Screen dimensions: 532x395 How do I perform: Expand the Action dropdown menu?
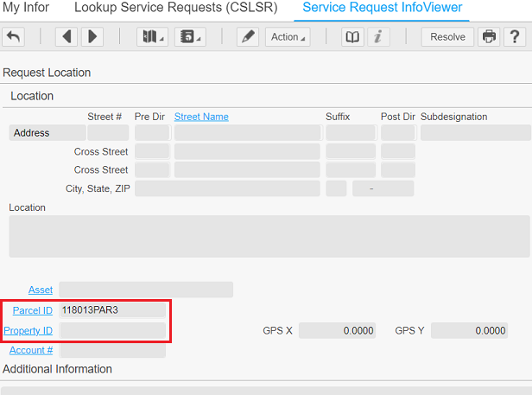pyautogui.click(x=288, y=37)
